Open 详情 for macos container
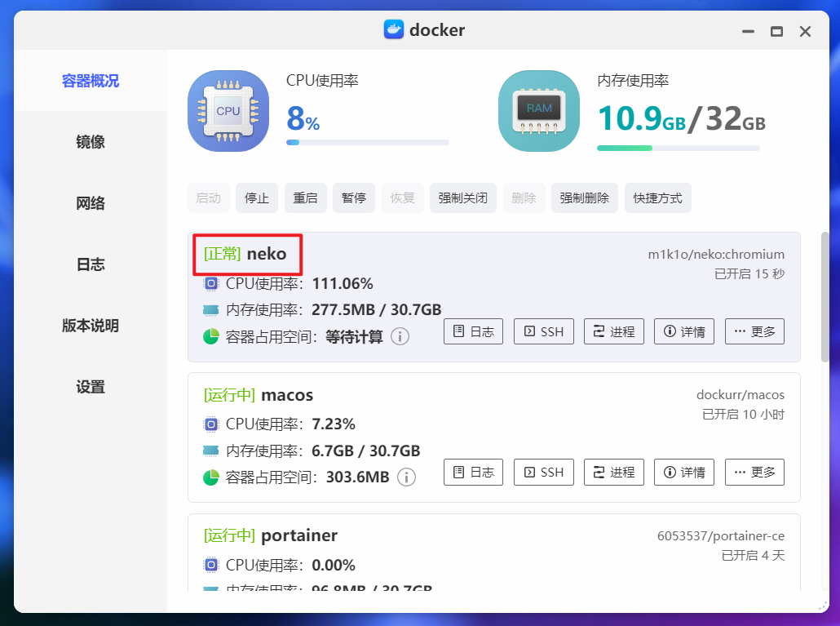Image resolution: width=840 pixels, height=626 pixels. tap(684, 473)
